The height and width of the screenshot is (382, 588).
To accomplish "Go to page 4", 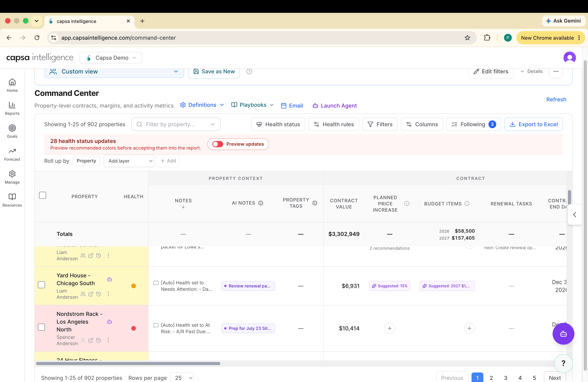I will pos(520,378).
